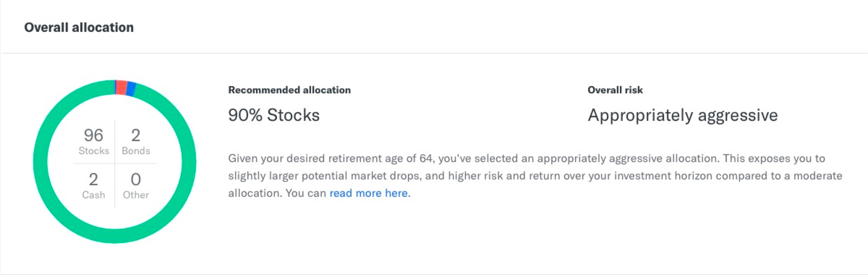Click the blue Cash donut segment

tap(131, 89)
